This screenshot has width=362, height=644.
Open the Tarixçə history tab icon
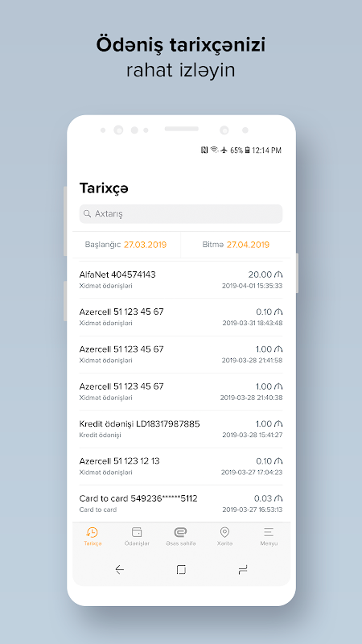[92, 532]
